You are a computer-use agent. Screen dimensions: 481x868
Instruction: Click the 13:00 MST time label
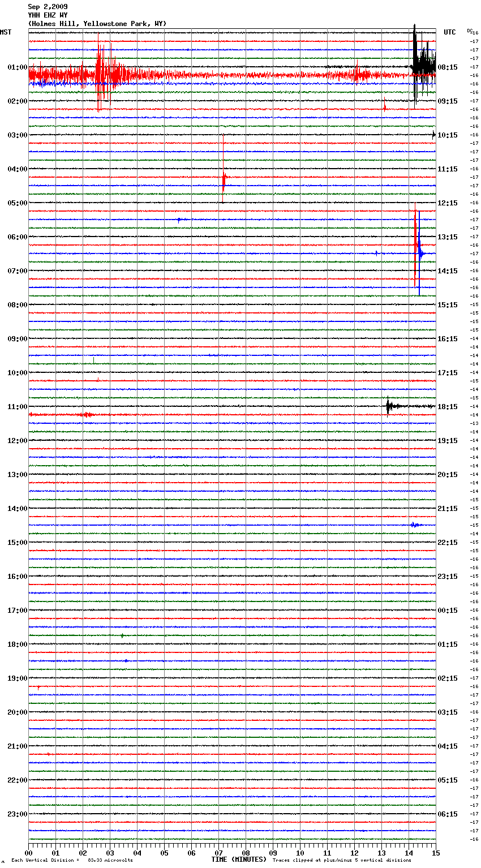tap(18, 475)
